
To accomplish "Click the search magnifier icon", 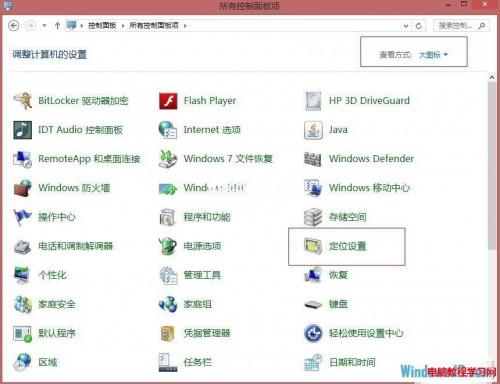I will point(482,26).
